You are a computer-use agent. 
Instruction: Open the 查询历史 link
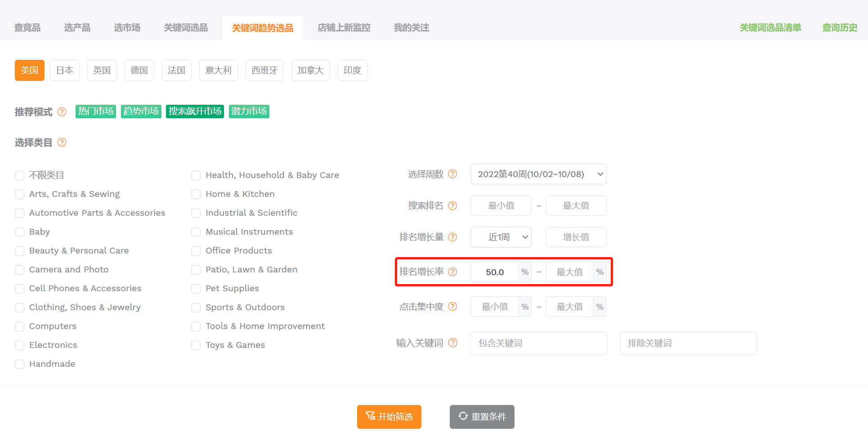click(840, 28)
